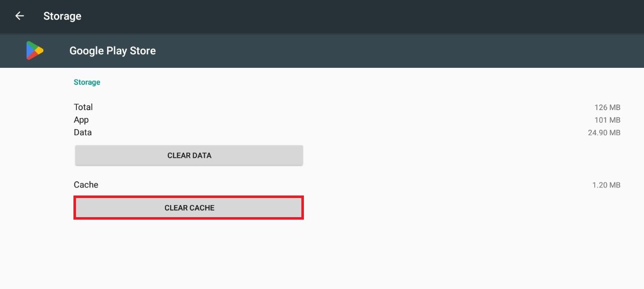Click the Storage title in top bar
The height and width of the screenshot is (289, 644).
(x=62, y=16)
